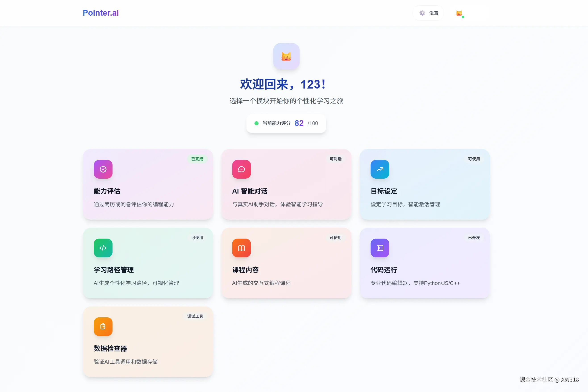
Task: Click the purple terminal code-run icon
Action: [x=379, y=248]
